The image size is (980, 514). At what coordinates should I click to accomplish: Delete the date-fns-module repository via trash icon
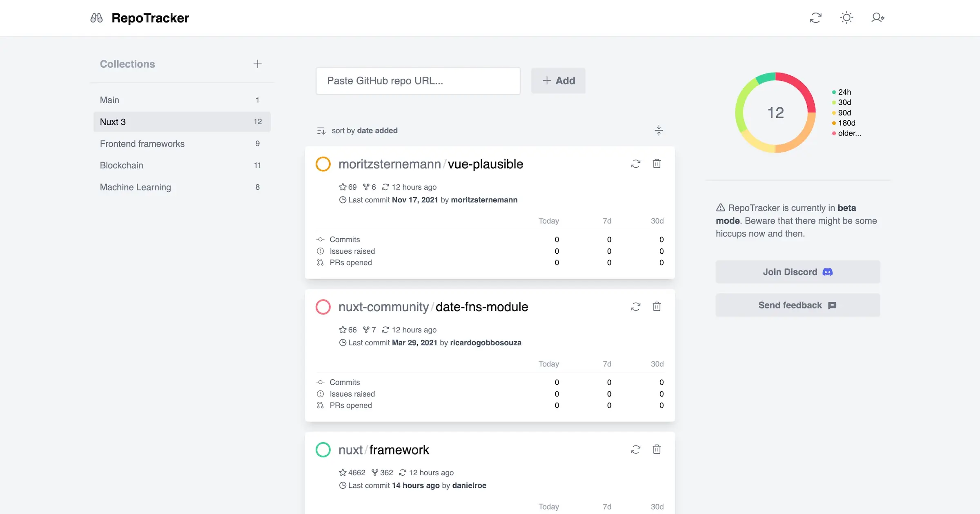click(657, 306)
